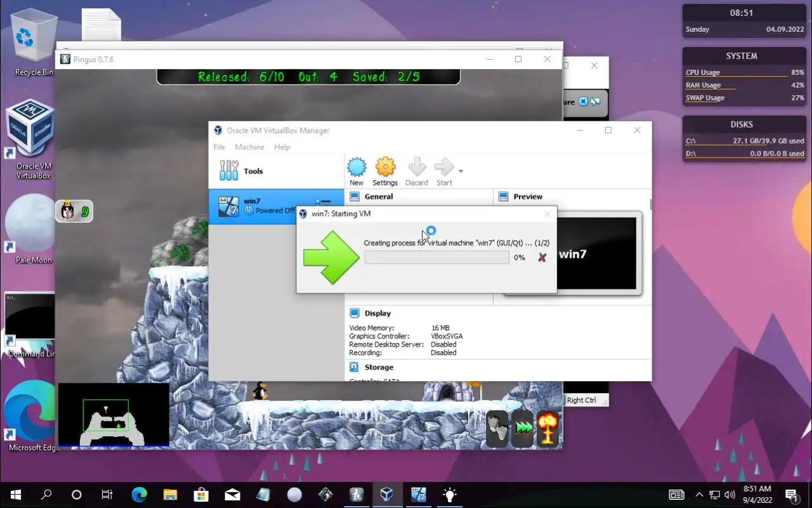The height and width of the screenshot is (508, 812).
Task: Click the C:\ disk usage row
Action: (745, 141)
